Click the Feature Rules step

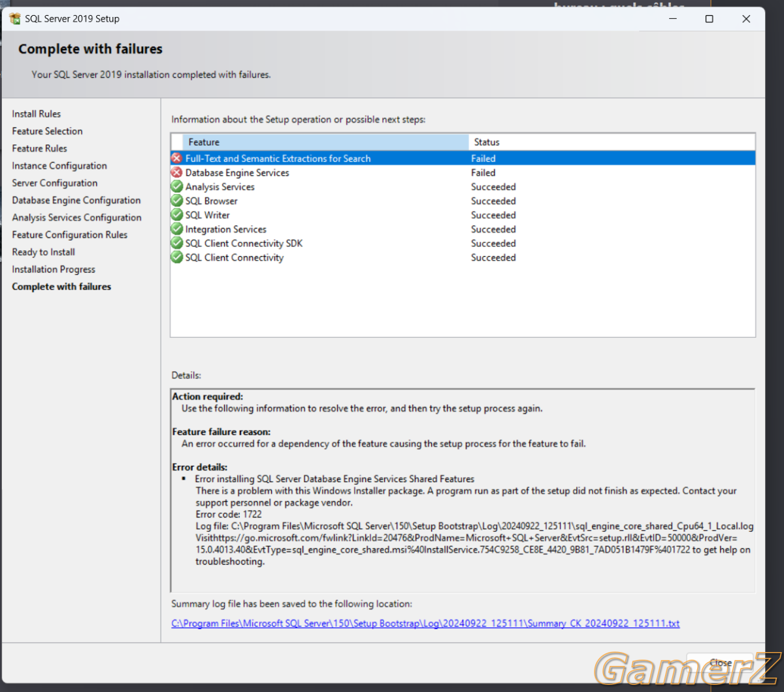[x=39, y=148]
